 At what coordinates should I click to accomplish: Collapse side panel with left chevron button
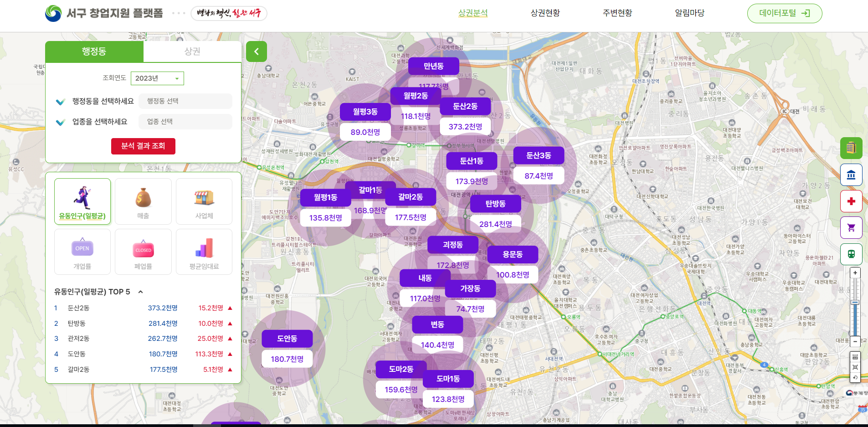(x=257, y=51)
